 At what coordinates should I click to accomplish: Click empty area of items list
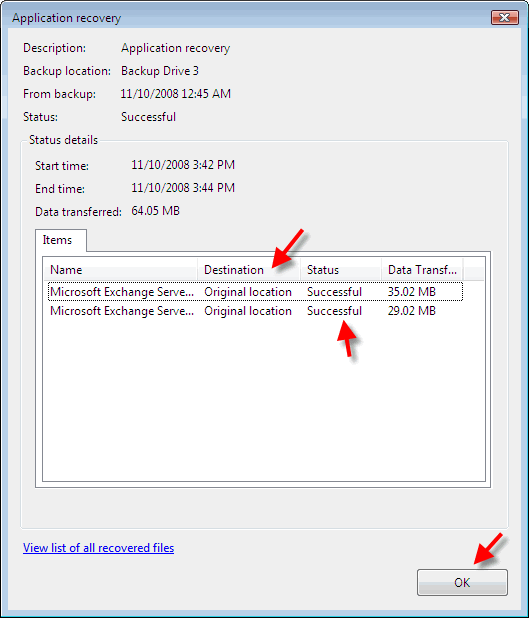point(264,400)
